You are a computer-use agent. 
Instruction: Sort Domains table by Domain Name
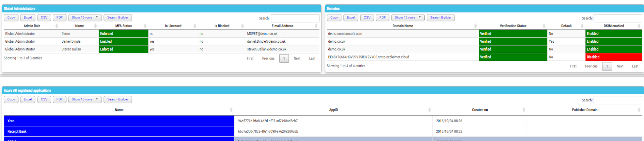coord(402,26)
